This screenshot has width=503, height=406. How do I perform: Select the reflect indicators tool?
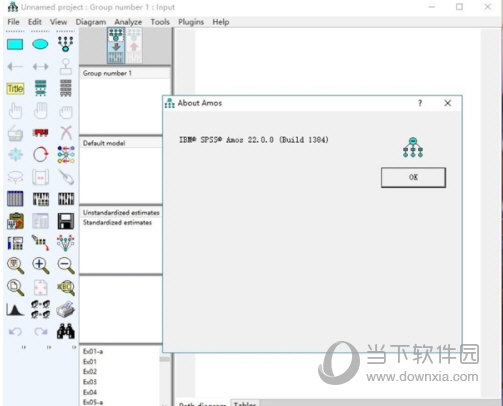(x=66, y=155)
